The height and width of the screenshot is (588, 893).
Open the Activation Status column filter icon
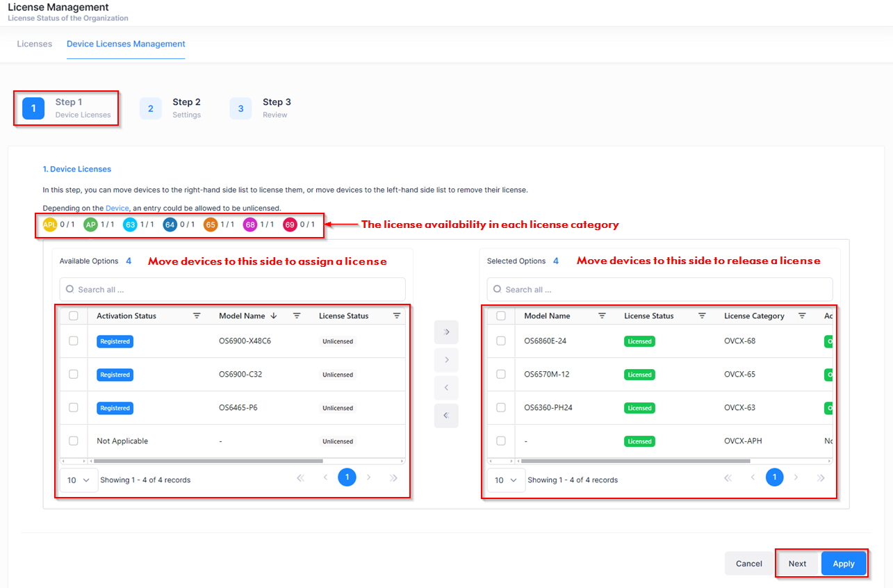(x=197, y=316)
